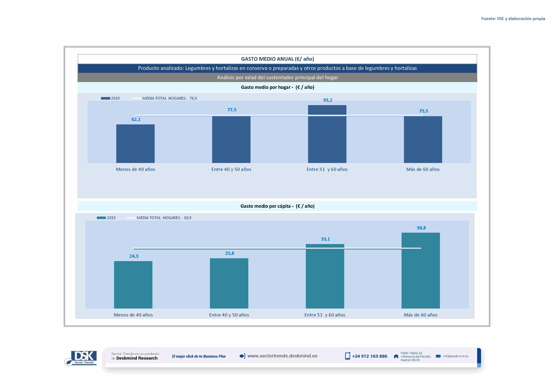The height and width of the screenshot is (392, 554).
Task: Click the arrow icon beside website URL
Action: (x=242, y=356)
